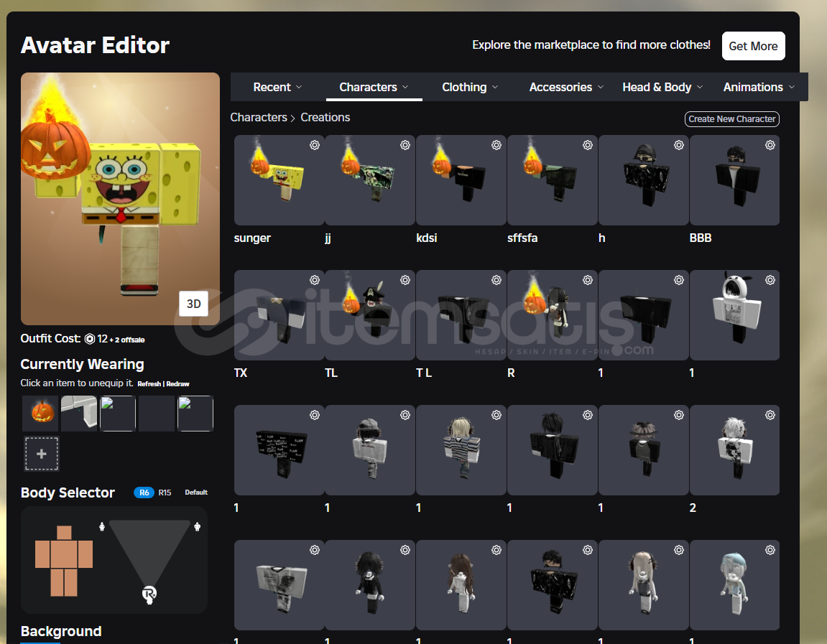This screenshot has height=644, width=827.
Task: Unequip the flaming pumpkin head item
Action: point(41,414)
